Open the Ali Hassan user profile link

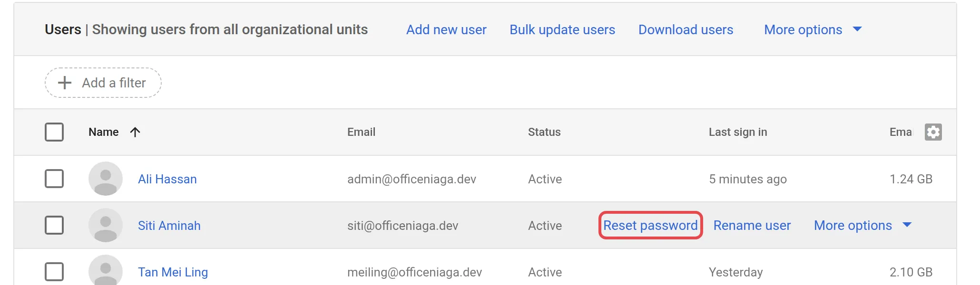click(x=167, y=179)
